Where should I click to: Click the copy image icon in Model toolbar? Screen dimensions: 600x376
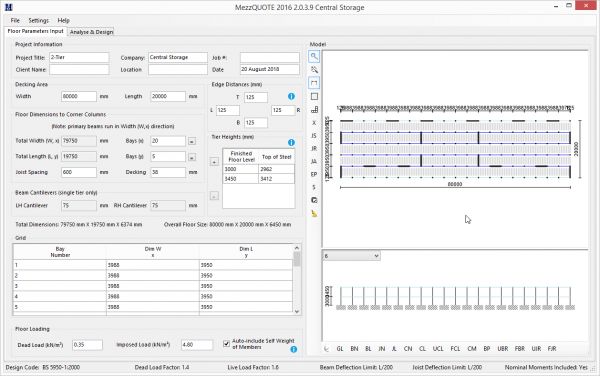[314, 200]
